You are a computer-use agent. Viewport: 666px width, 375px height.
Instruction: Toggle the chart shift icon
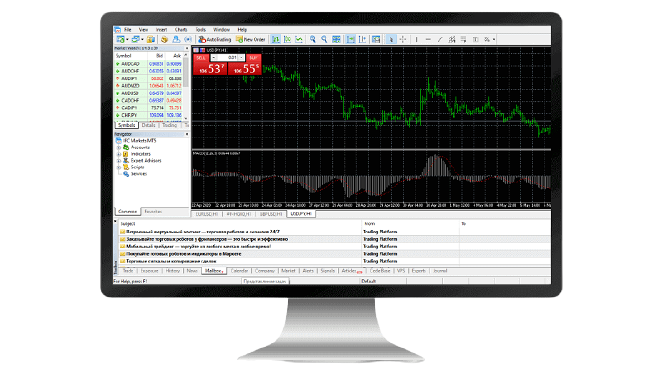coord(362,39)
